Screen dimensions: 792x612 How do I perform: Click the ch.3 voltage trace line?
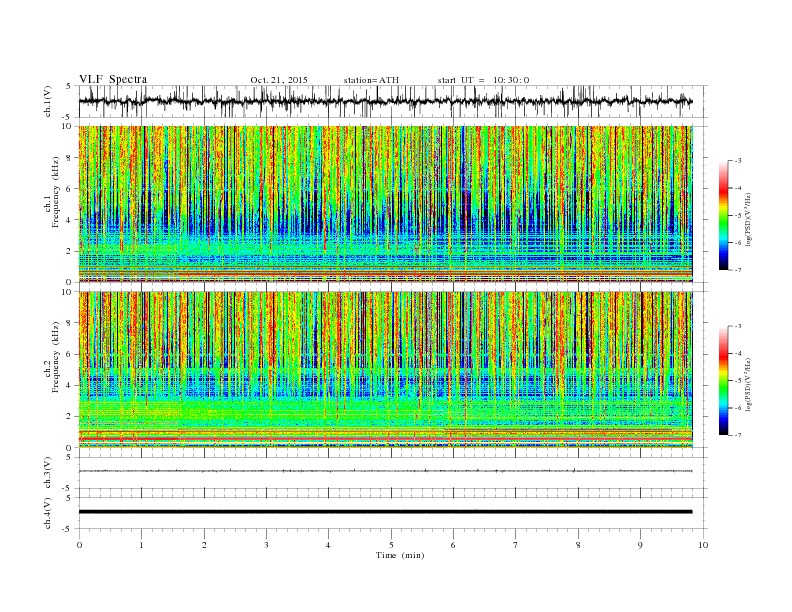coord(385,471)
